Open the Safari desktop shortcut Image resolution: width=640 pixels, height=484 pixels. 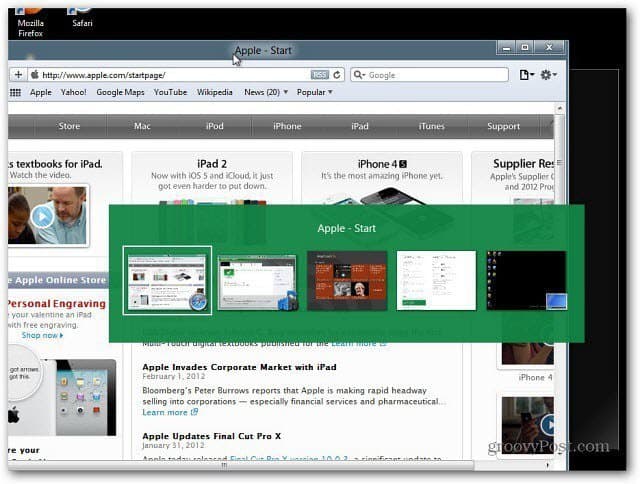pyautogui.click(x=82, y=18)
